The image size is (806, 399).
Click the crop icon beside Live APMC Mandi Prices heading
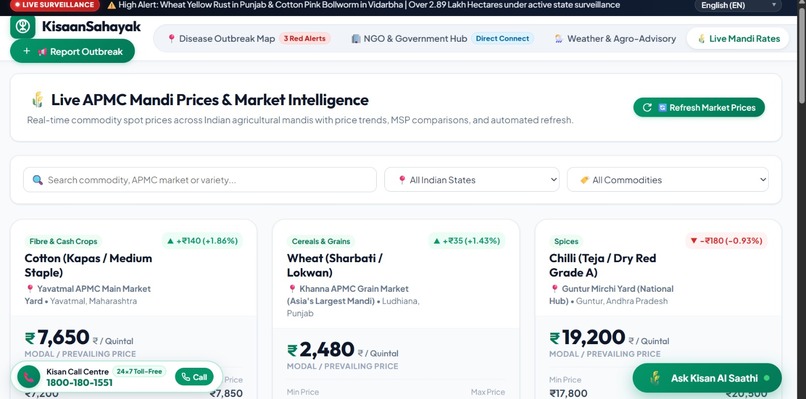38,99
